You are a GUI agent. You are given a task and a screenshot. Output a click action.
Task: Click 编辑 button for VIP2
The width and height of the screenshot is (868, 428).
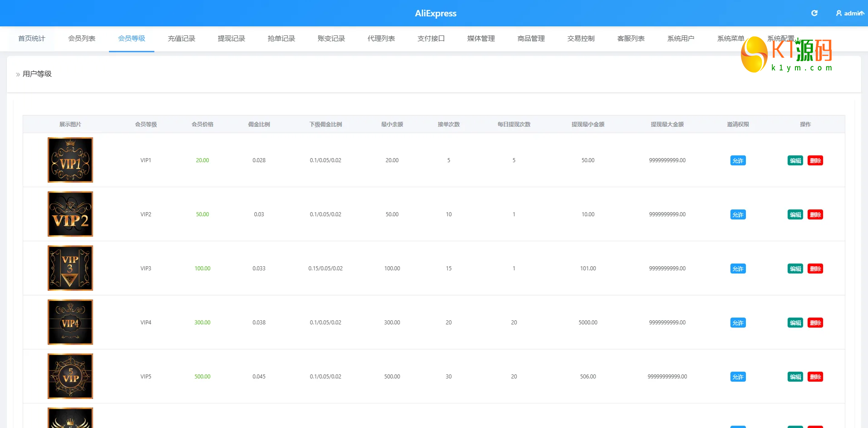795,214
